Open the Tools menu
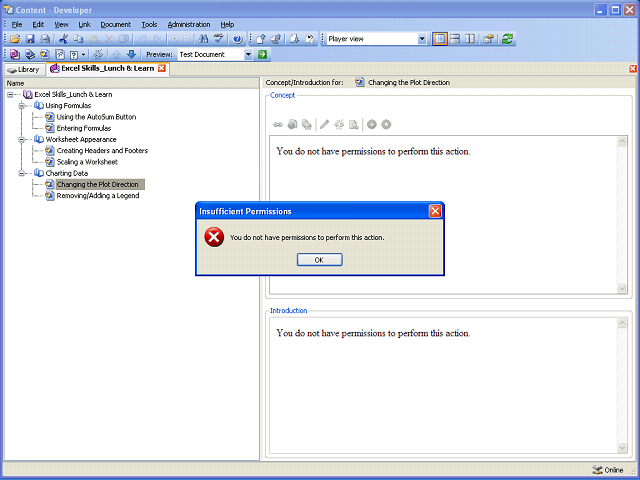Screen dimensions: 640x480 149,24
